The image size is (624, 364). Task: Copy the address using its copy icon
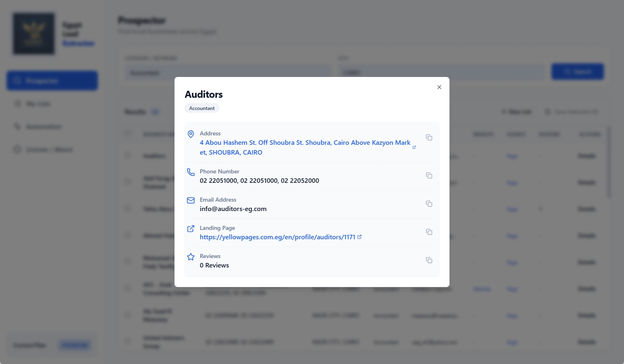(429, 137)
